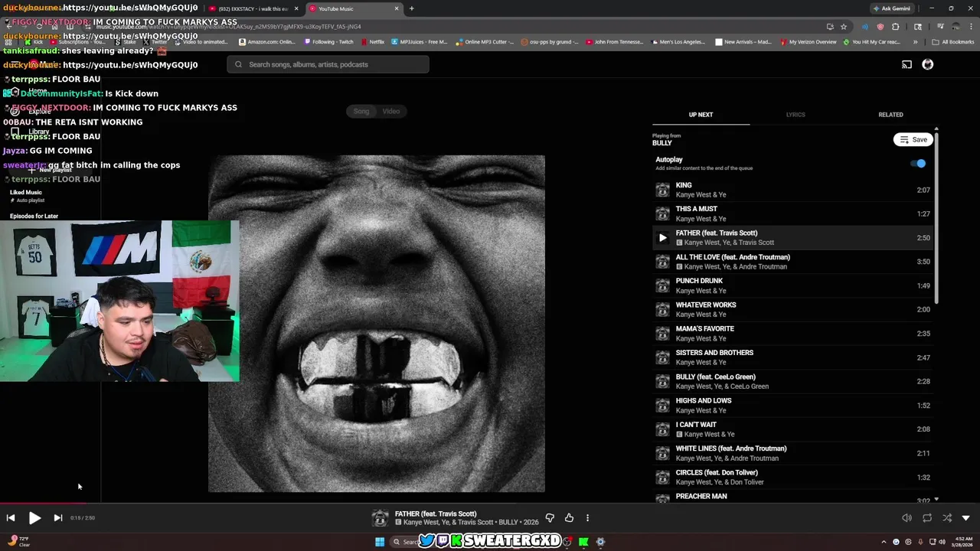The width and height of the screenshot is (980, 551).
Task: Select KING in the queue
Action: [x=793, y=190]
